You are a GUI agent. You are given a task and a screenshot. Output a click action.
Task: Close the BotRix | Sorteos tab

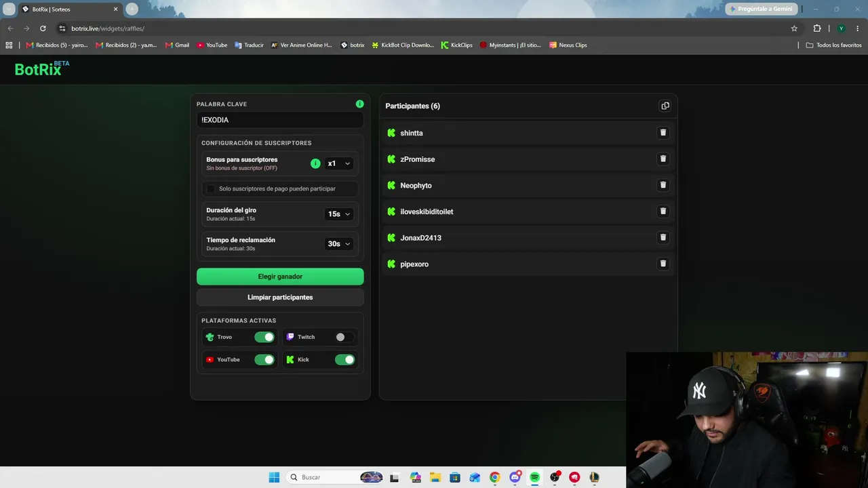(x=115, y=9)
